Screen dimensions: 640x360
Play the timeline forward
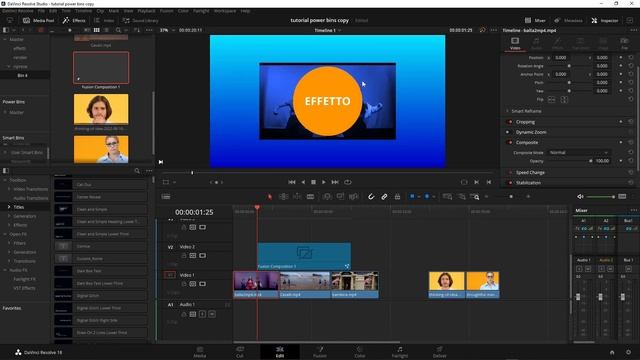pyautogui.click(x=324, y=182)
